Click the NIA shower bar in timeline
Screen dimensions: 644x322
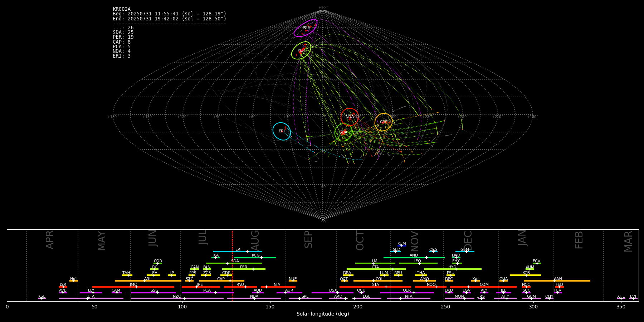click(278, 287)
